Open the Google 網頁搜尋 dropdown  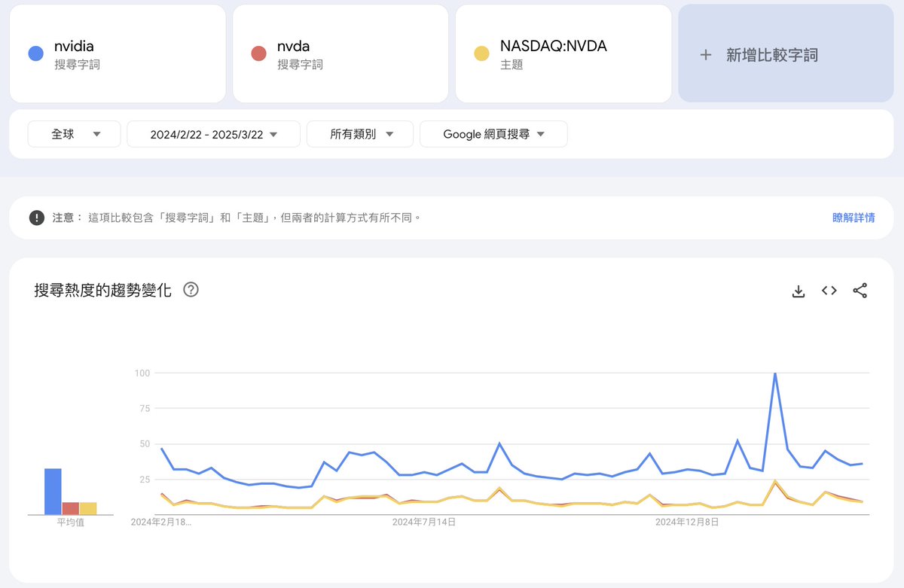493,134
